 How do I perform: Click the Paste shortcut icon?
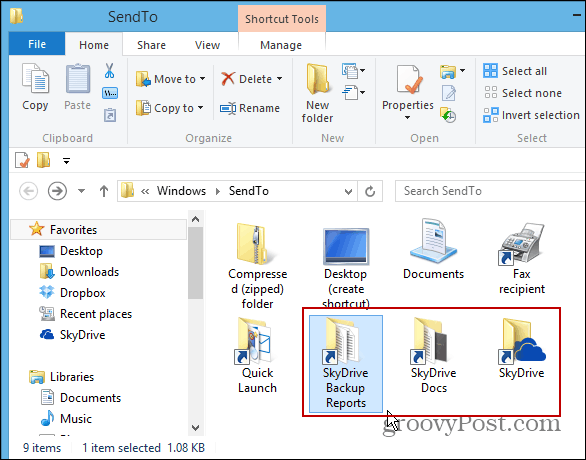click(110, 115)
